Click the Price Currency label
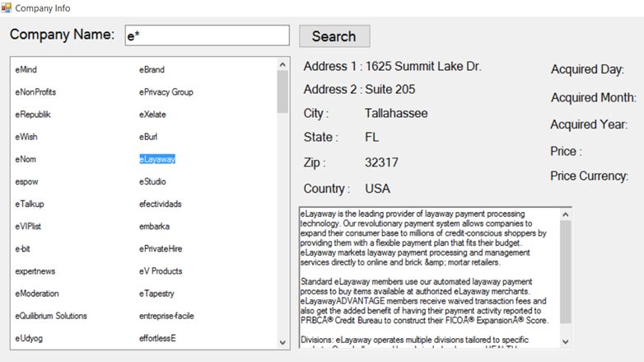 tap(590, 176)
